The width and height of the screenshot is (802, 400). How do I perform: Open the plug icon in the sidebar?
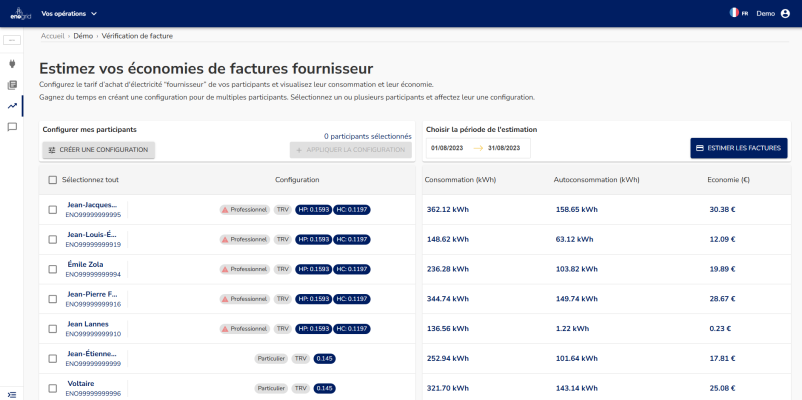point(12,64)
